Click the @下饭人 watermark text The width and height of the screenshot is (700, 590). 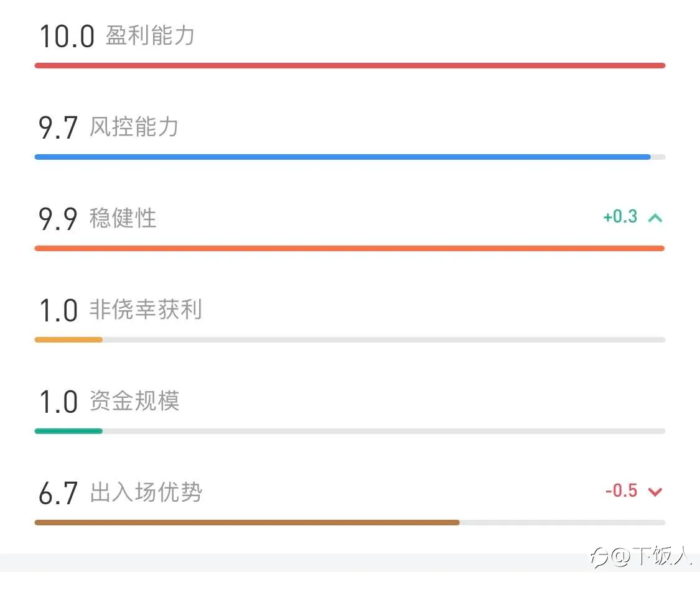[x=651, y=556]
